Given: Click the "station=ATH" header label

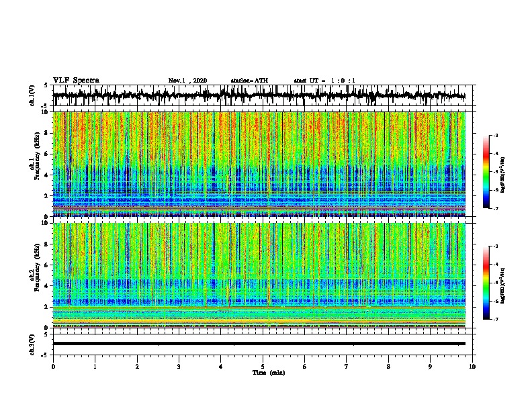Looking at the screenshot, I should (x=249, y=81).
